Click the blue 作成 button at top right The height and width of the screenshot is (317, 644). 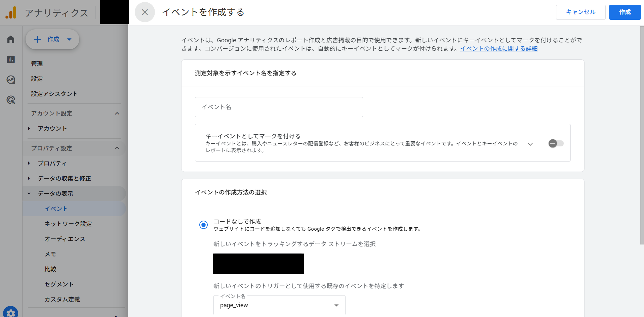coord(625,12)
